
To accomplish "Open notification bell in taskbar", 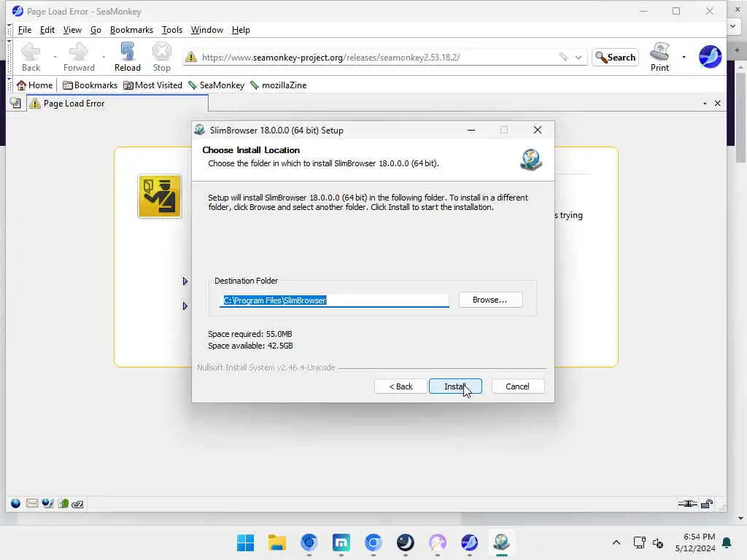I will point(727,542).
